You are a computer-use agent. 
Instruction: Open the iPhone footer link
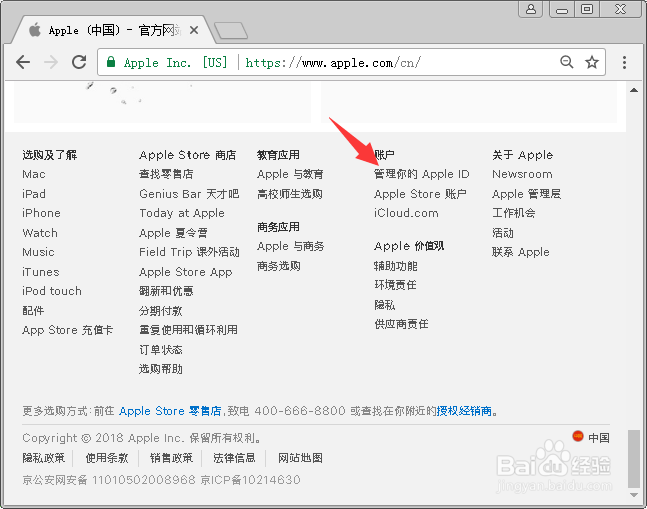click(x=41, y=213)
